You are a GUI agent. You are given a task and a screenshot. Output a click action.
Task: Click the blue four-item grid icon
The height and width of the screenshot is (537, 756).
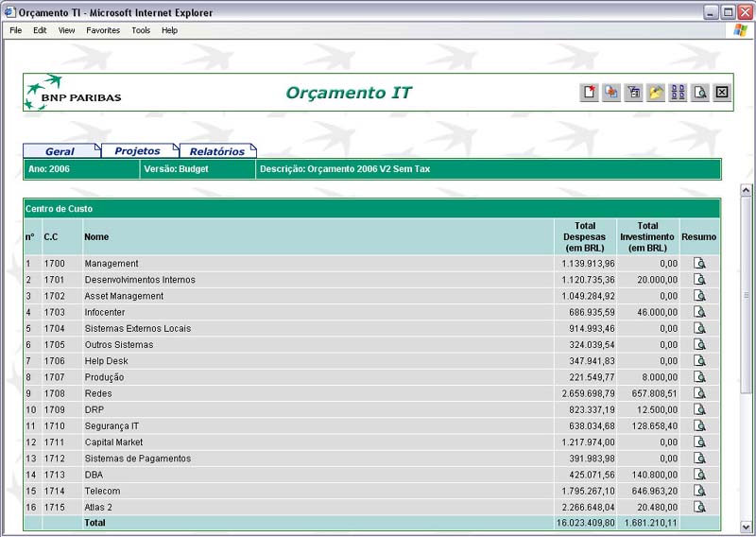pos(678,92)
